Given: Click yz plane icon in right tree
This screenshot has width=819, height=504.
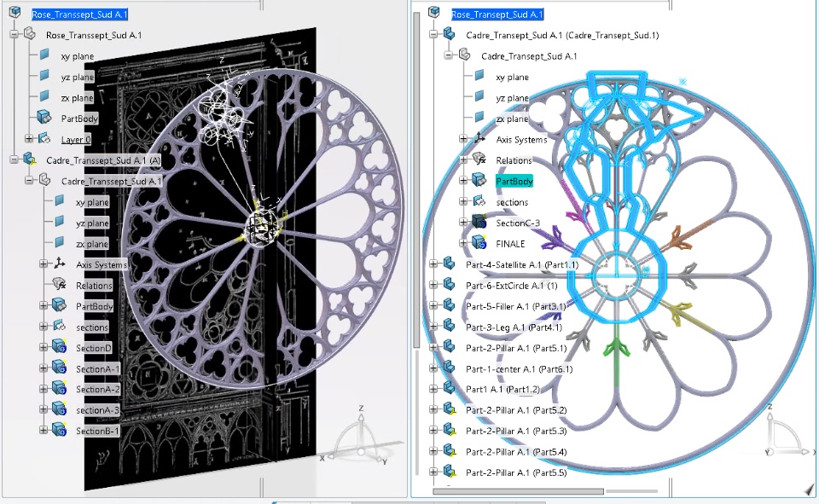Looking at the screenshot, I should (479, 96).
